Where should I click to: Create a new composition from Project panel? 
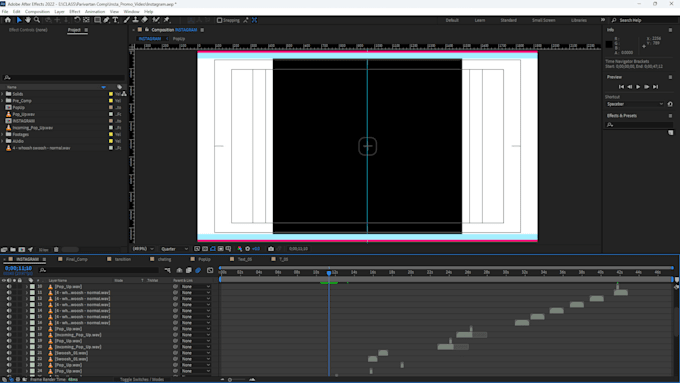point(22,249)
